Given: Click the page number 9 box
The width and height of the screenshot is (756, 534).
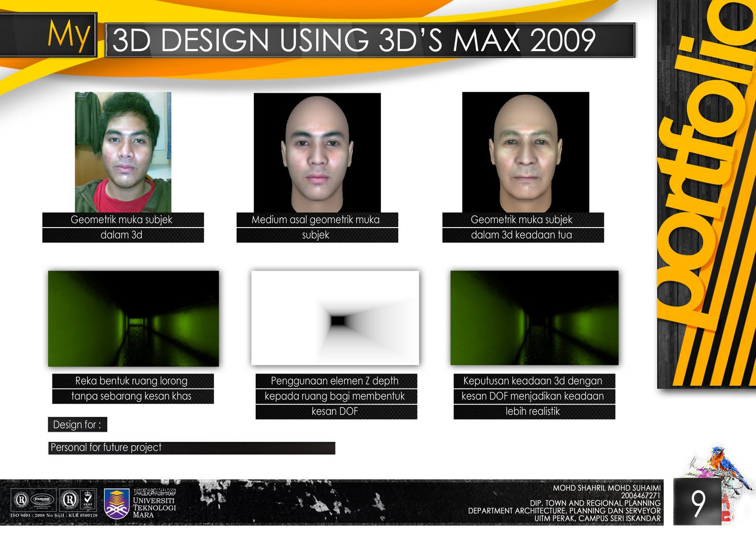Looking at the screenshot, I should 697,501.
